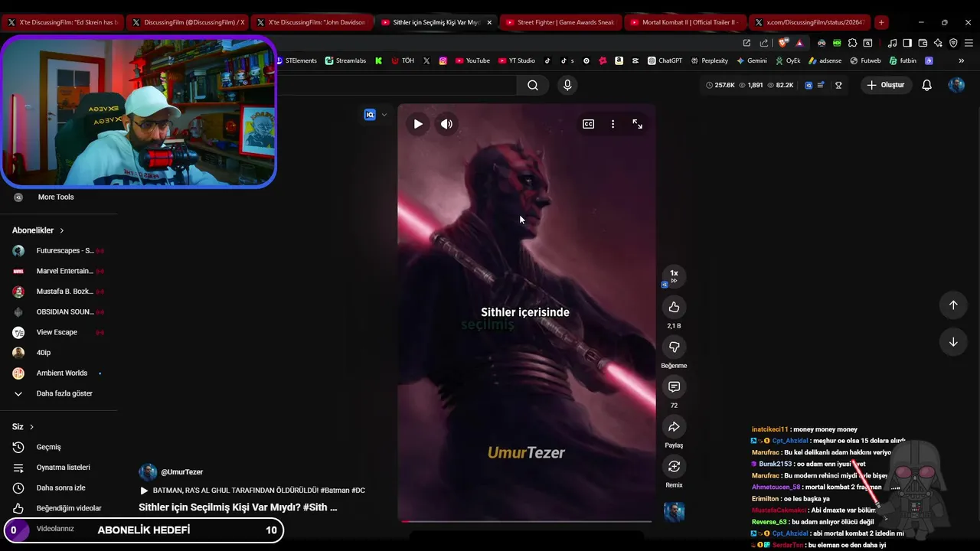Viewport: 980px width, 551px height.
Task: Like the Short with thumbs-up icon
Action: pyautogui.click(x=674, y=307)
